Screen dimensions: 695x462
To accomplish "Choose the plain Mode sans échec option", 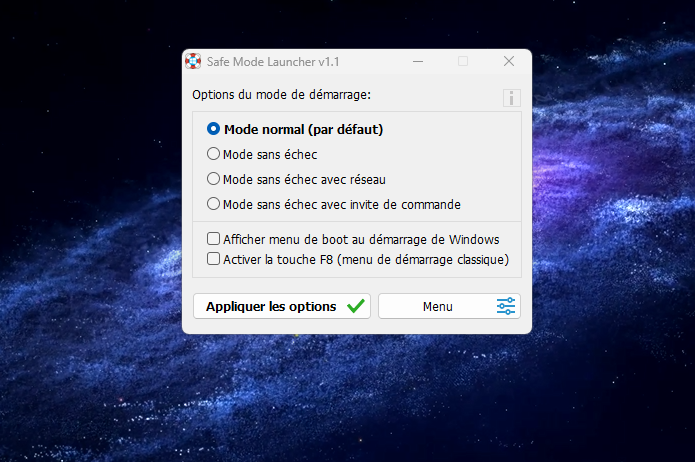I will (214, 154).
